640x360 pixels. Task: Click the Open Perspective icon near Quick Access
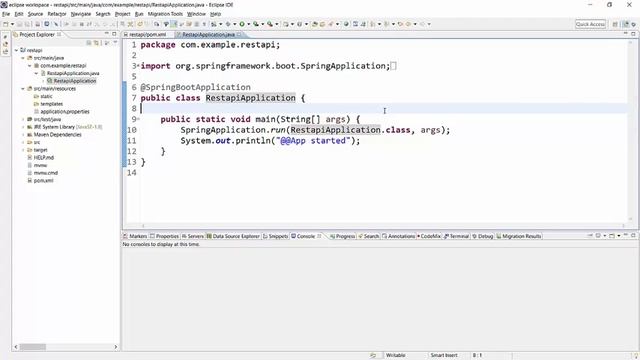[x=615, y=24]
